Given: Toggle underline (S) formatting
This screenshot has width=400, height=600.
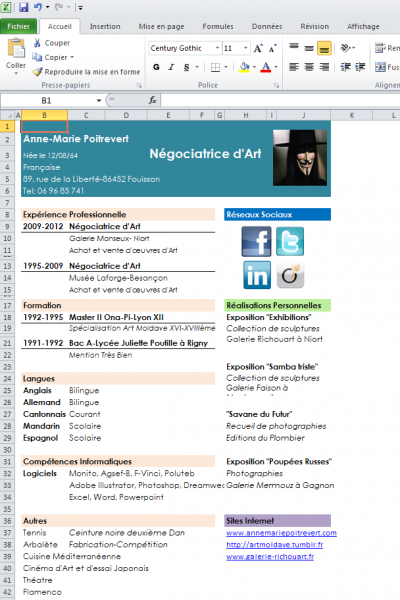Looking at the screenshot, I should point(186,67).
